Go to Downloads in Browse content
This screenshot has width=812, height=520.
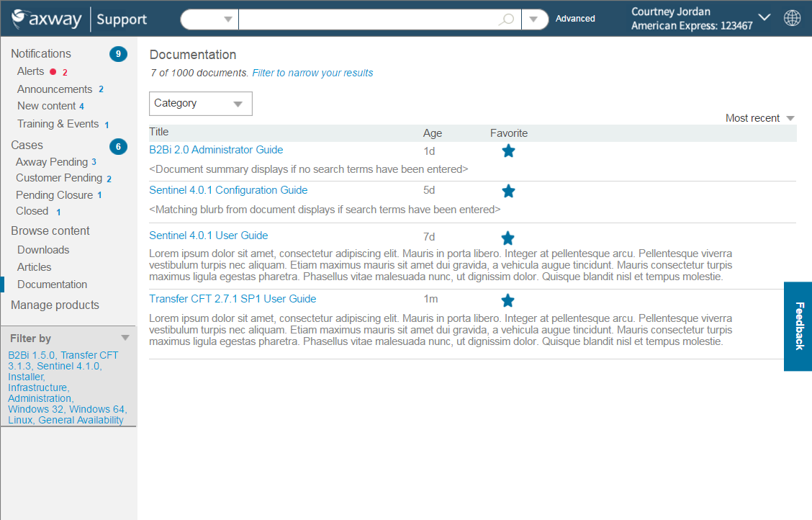point(43,250)
